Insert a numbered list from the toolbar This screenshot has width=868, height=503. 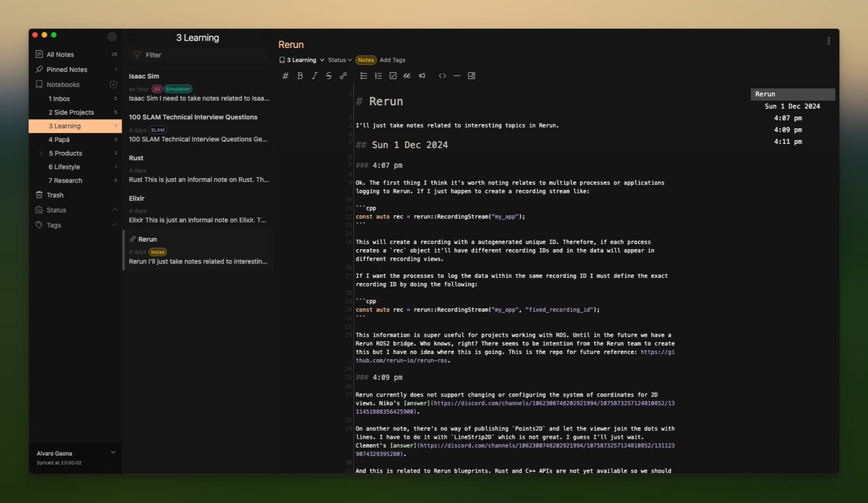[x=378, y=75]
